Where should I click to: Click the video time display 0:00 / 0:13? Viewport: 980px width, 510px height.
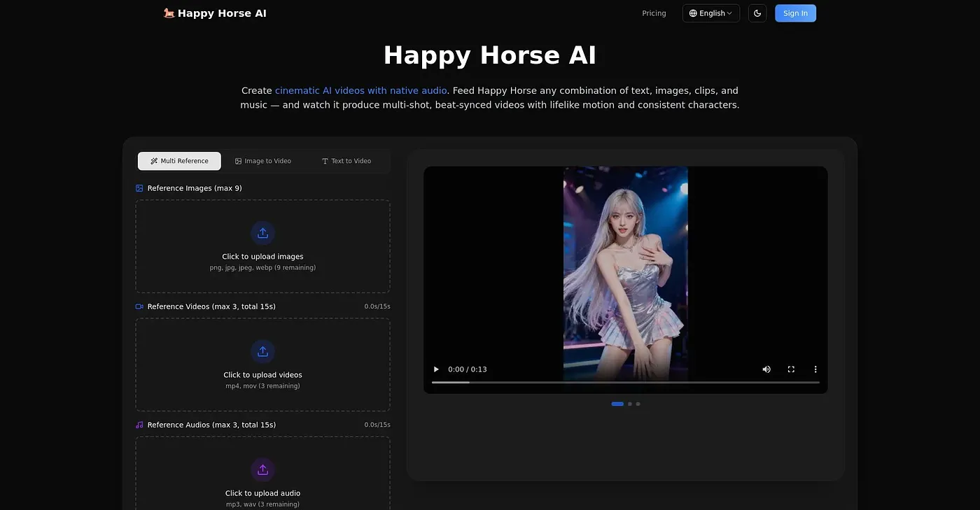[468, 369]
